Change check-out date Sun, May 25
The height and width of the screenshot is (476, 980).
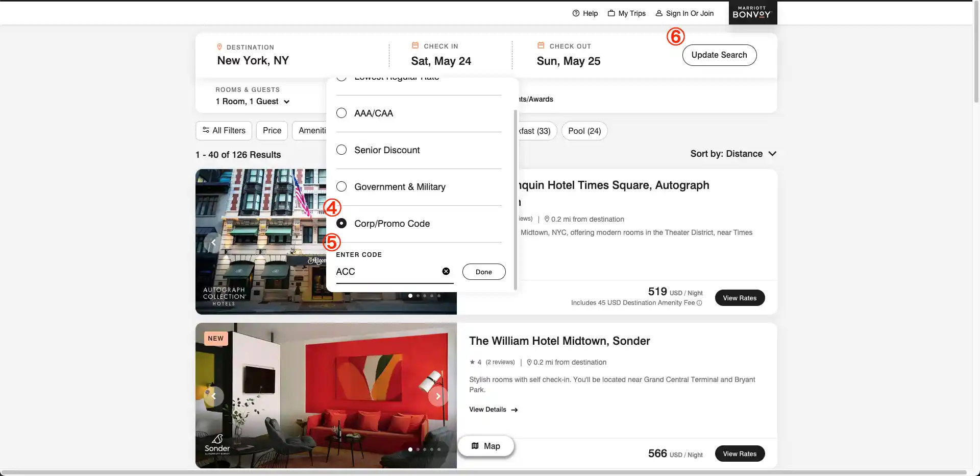(x=569, y=61)
